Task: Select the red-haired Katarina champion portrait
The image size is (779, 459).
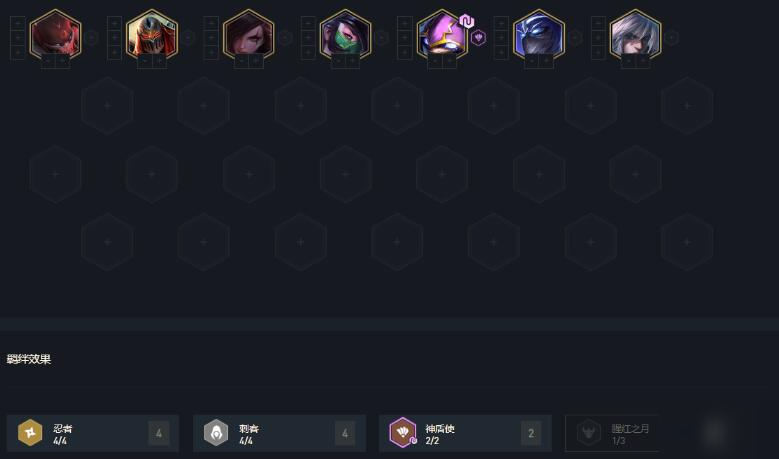Action: 248,35
